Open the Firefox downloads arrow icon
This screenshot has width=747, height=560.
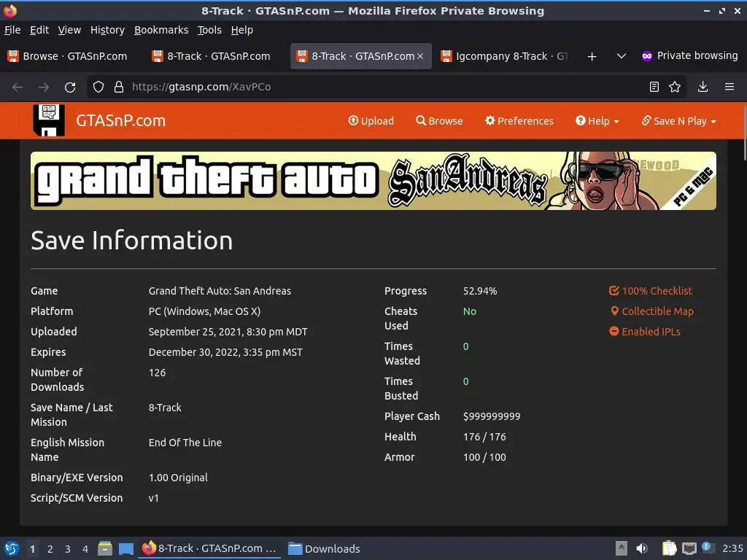click(703, 87)
